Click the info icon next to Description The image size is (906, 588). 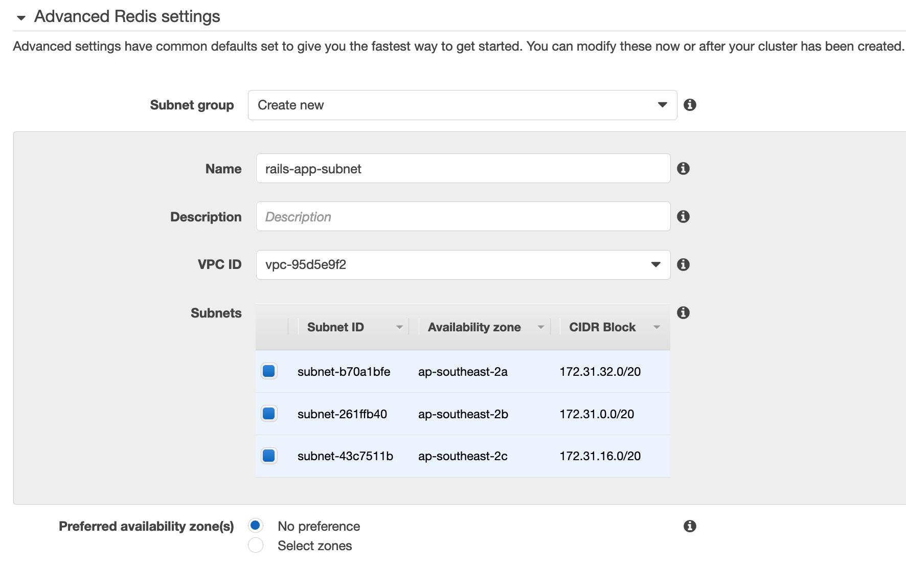pos(683,216)
